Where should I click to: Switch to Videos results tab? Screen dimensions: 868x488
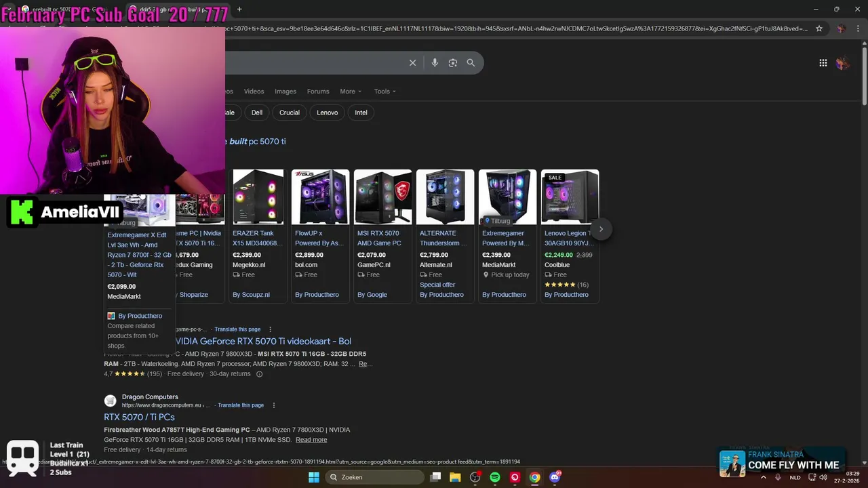tap(254, 91)
